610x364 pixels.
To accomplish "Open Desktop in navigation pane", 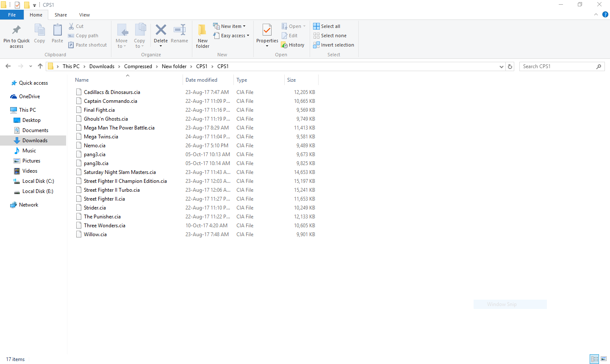I will point(31,120).
